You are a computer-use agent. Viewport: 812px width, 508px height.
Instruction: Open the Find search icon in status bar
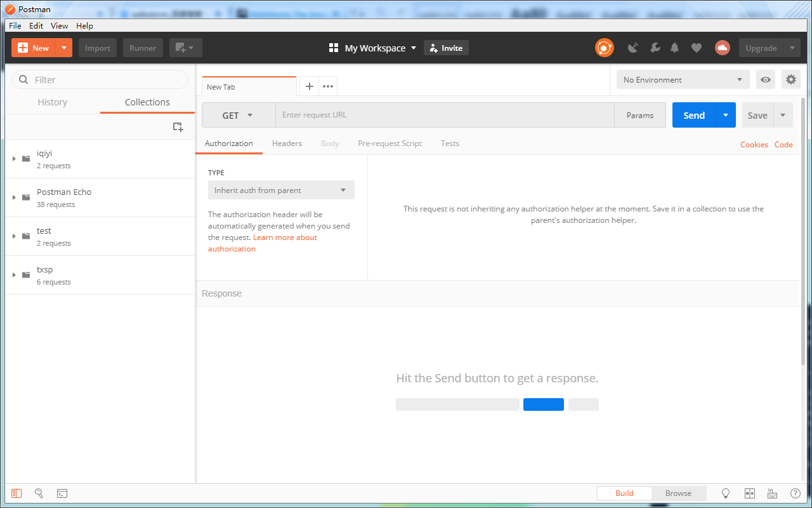(x=39, y=493)
